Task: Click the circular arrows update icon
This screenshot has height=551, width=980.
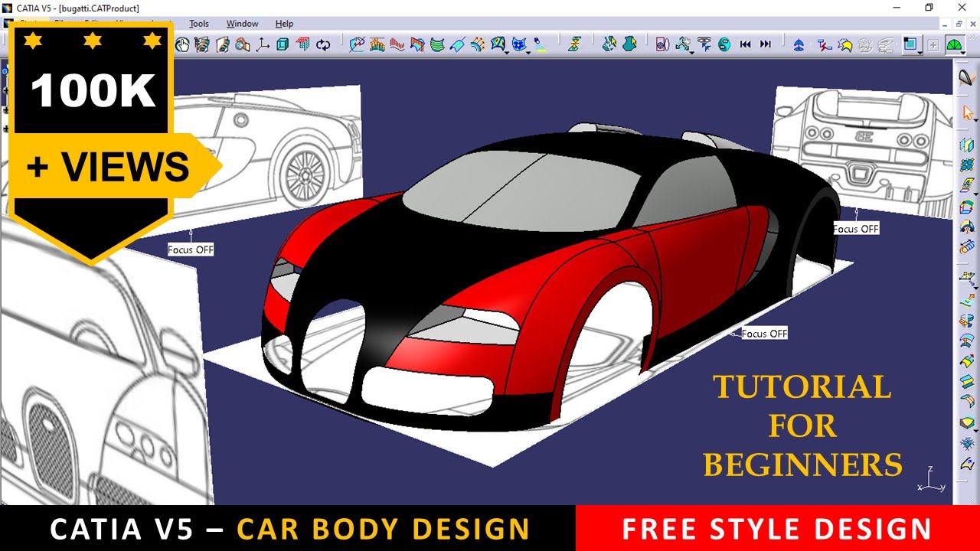Action: (323, 45)
